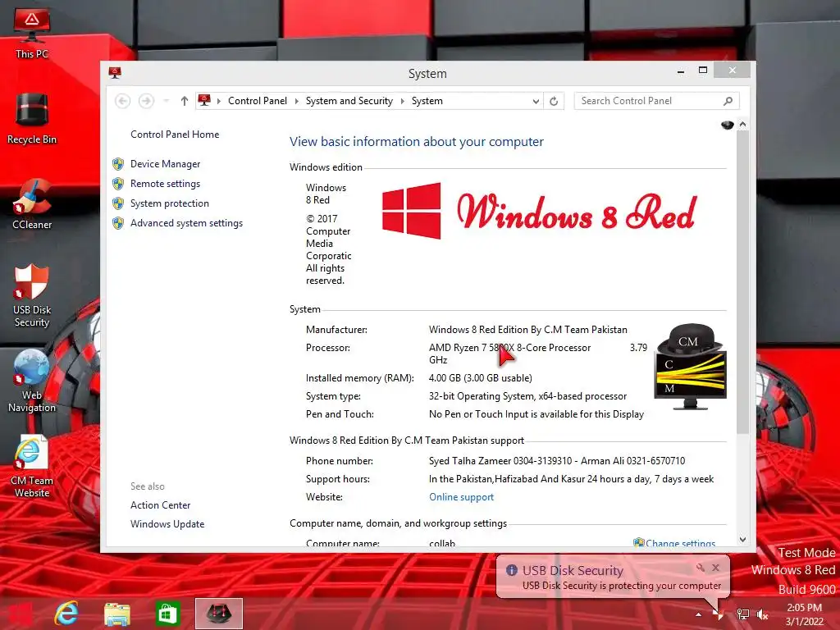This screenshot has width=840, height=630.
Task: Open Action Center link
Action: (x=160, y=505)
